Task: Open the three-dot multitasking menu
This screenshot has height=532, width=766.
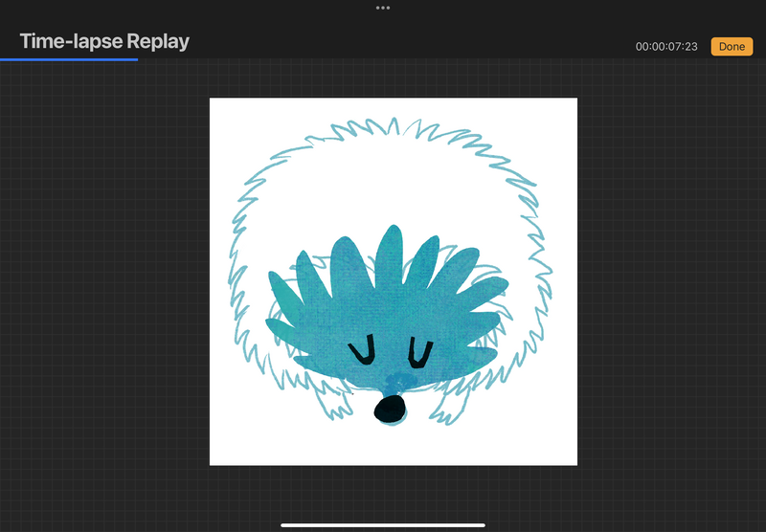Action: pyautogui.click(x=383, y=8)
